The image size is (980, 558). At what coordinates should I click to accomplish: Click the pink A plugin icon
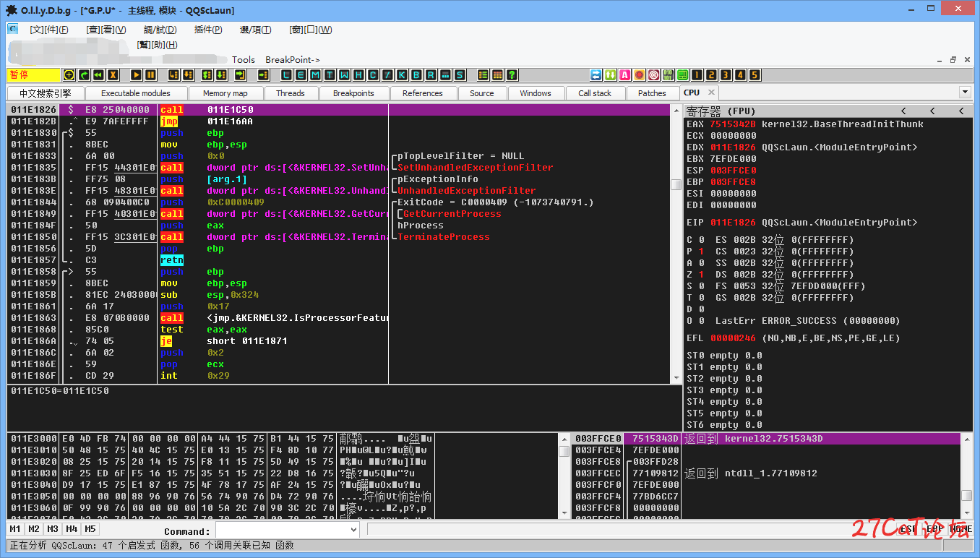tap(625, 75)
